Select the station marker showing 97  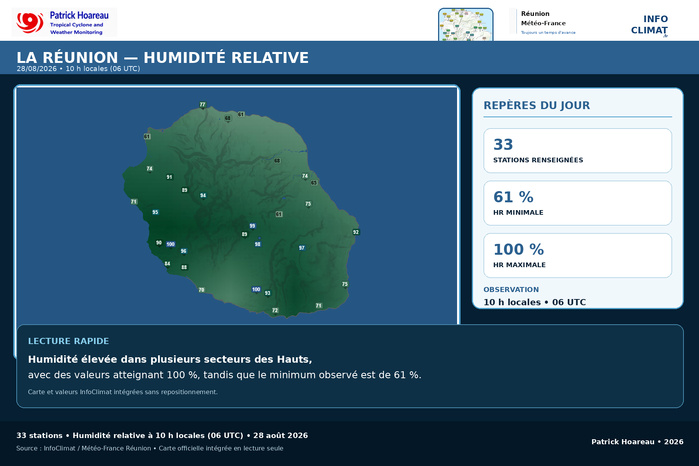[302, 247]
